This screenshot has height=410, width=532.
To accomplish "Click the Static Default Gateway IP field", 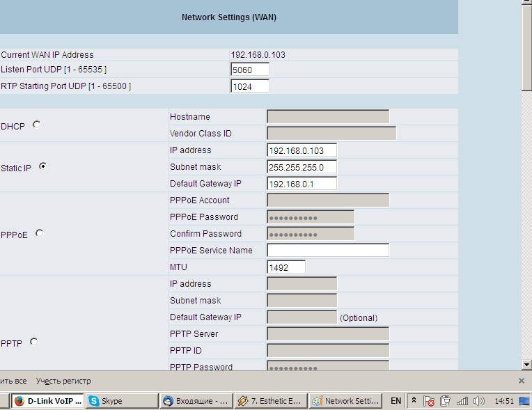I will pyautogui.click(x=302, y=184).
